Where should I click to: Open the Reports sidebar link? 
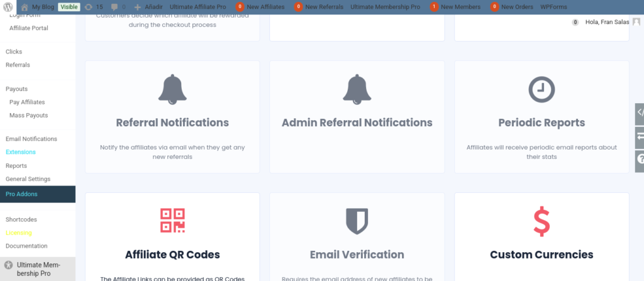pos(16,166)
